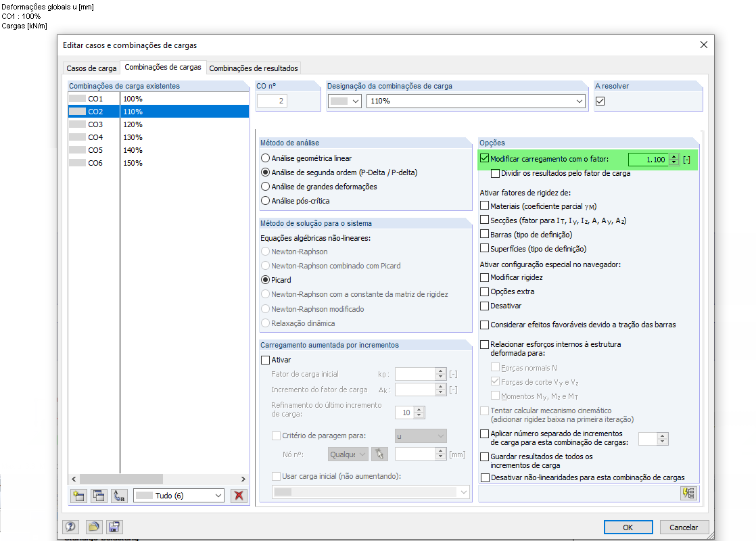Click the Cancelar button
756x541 pixels.
click(684, 527)
